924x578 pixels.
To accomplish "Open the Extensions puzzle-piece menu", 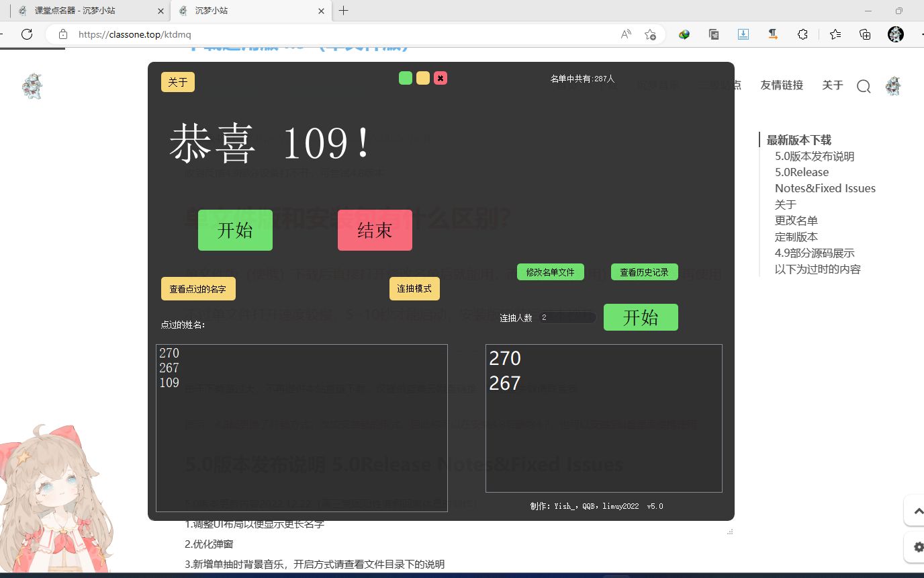I will tap(802, 34).
